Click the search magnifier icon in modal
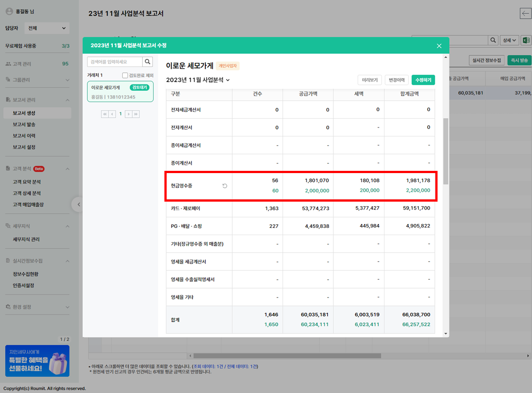Image resolution: width=532 pixels, height=393 pixels. pos(148,62)
